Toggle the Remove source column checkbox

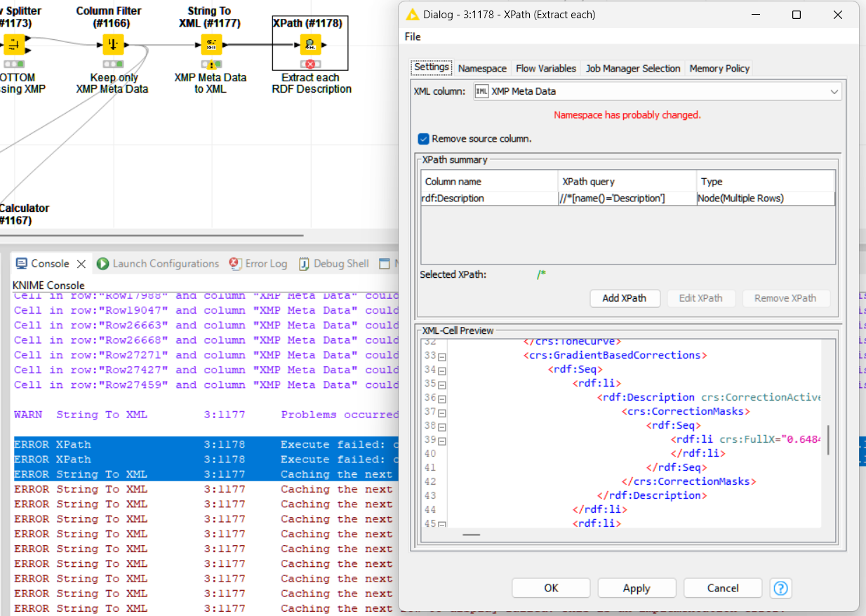pos(423,139)
